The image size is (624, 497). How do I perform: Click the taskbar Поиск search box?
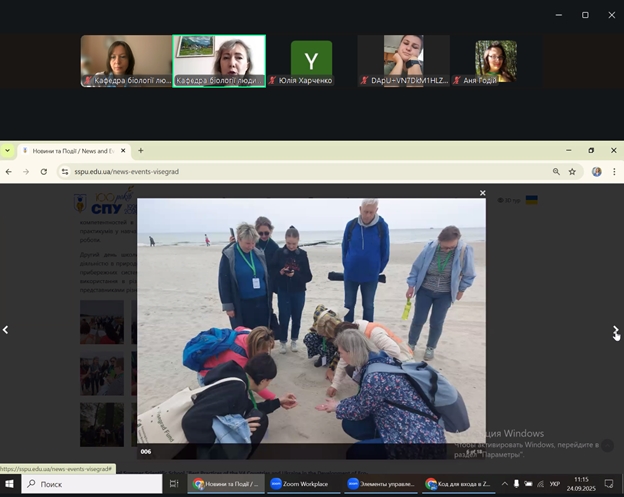(92, 484)
